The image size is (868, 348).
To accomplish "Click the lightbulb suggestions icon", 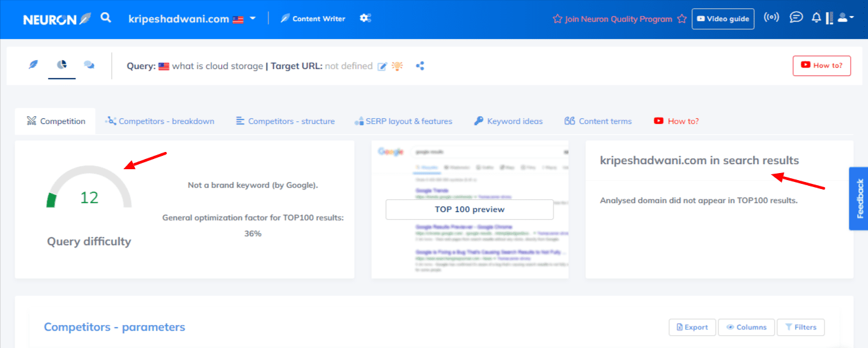I will coord(397,66).
